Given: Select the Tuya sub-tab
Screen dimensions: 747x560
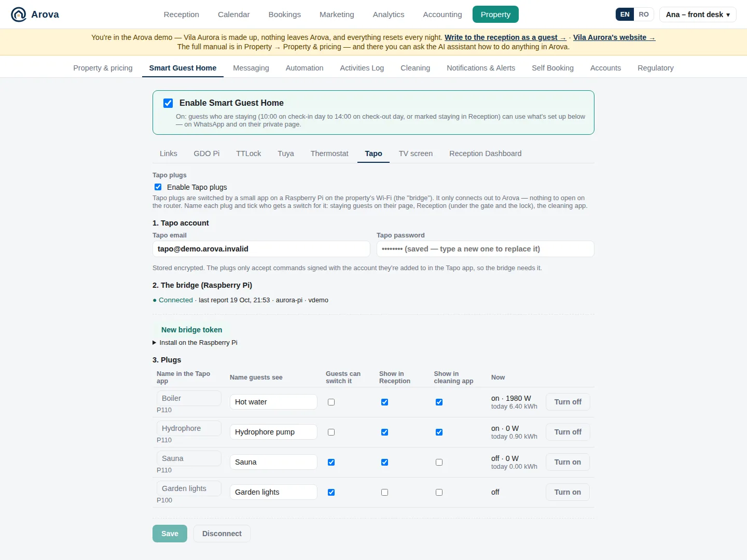Looking at the screenshot, I should coord(285,153).
